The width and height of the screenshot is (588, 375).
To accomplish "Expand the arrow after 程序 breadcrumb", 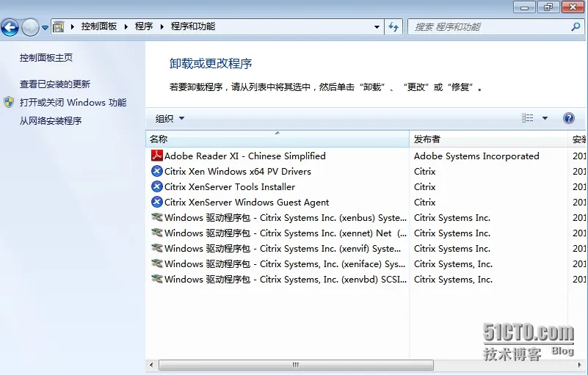I will click(162, 26).
